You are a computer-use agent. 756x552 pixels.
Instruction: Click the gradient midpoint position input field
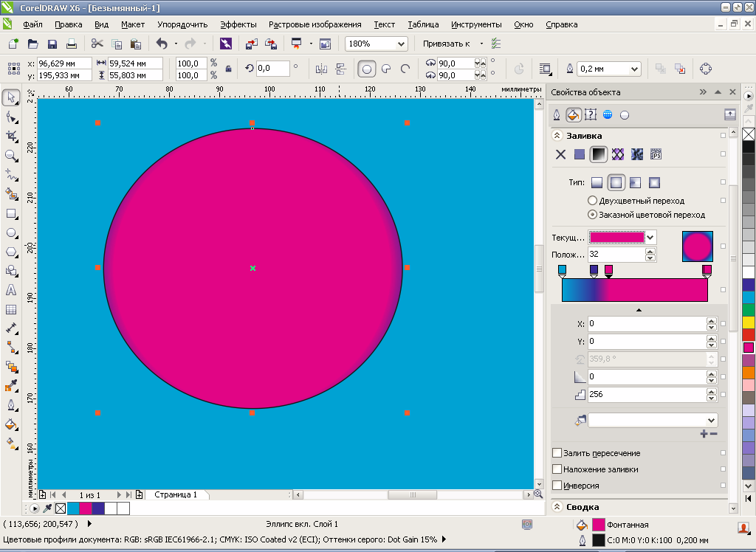tap(616, 254)
